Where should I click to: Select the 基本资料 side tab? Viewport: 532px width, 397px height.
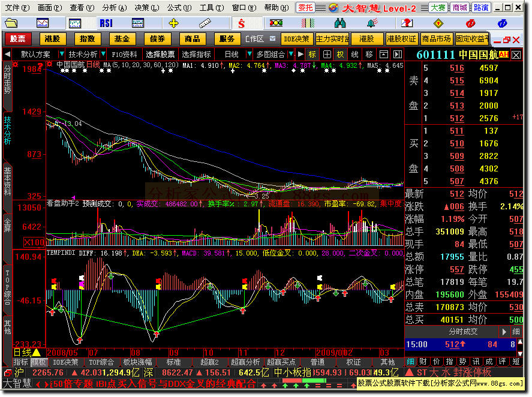[x=7, y=182]
